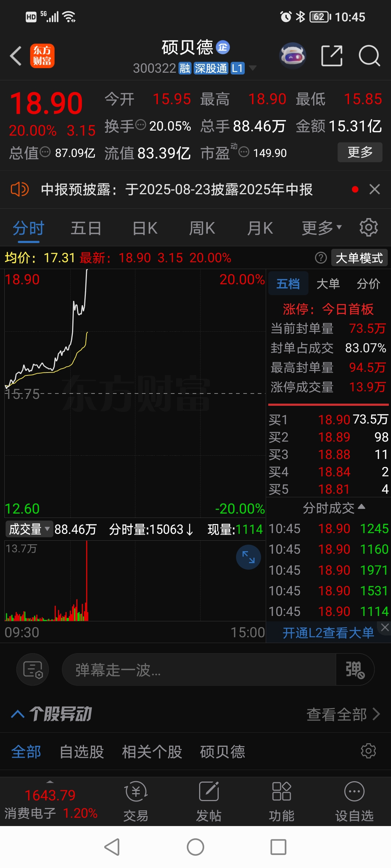This screenshot has width=391, height=868.
Task: Tap the 买2 18.89 order row
Action: point(328,437)
